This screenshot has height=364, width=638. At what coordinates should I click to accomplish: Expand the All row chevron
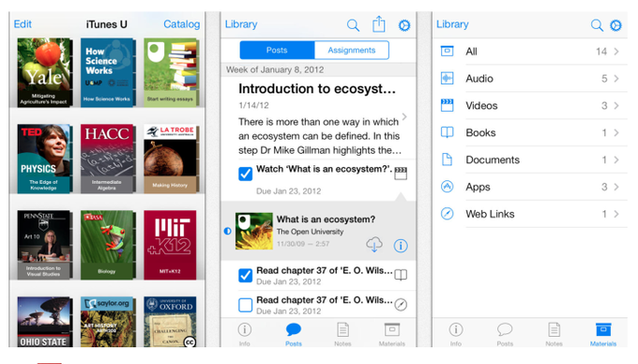tap(616, 52)
